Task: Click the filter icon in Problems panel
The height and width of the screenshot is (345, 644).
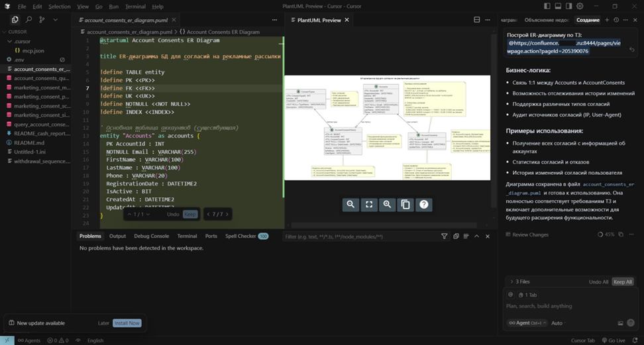Action: point(444,236)
